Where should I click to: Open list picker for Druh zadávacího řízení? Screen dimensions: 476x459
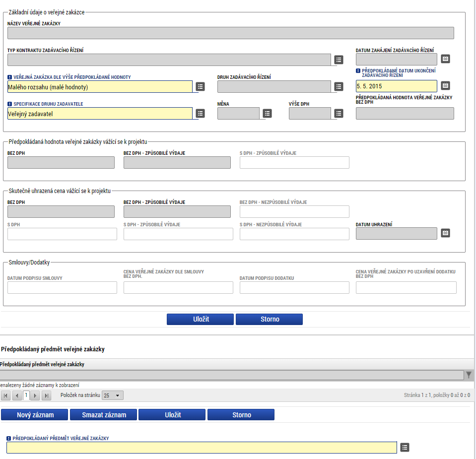(339, 86)
